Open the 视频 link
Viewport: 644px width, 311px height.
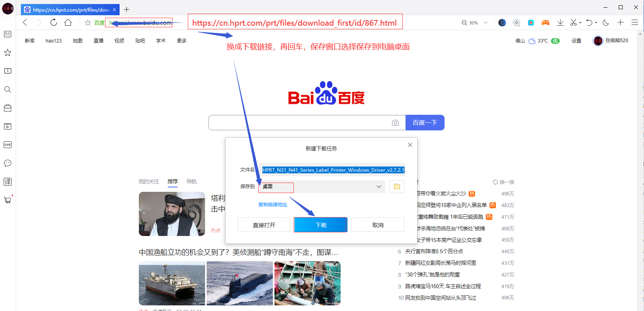(119, 41)
